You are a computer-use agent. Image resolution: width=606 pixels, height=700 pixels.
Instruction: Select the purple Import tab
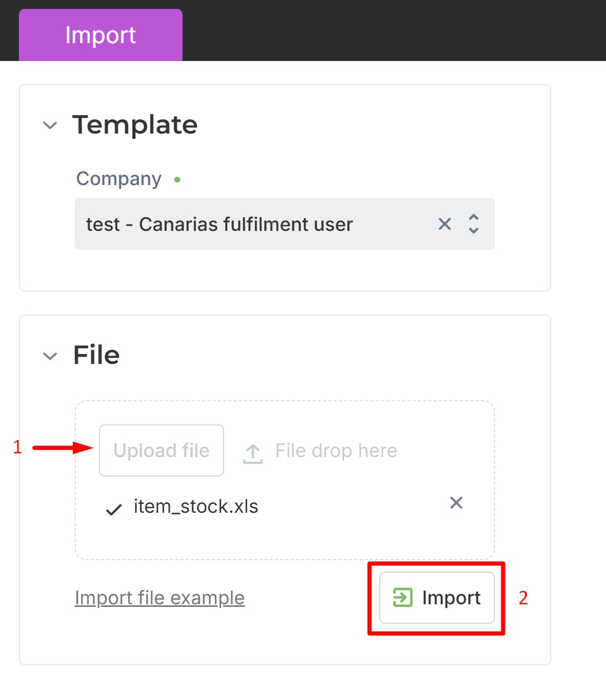100,35
